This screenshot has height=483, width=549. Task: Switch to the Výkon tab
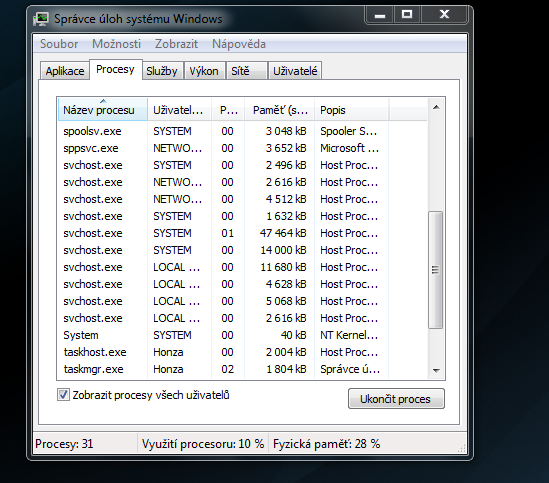[204, 71]
